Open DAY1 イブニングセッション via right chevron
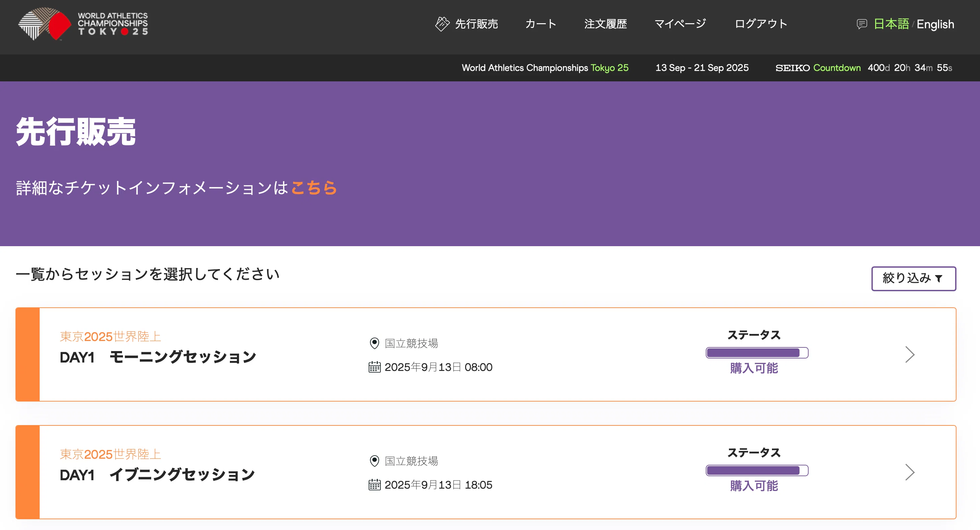Image resolution: width=980 pixels, height=530 pixels. 910,472
